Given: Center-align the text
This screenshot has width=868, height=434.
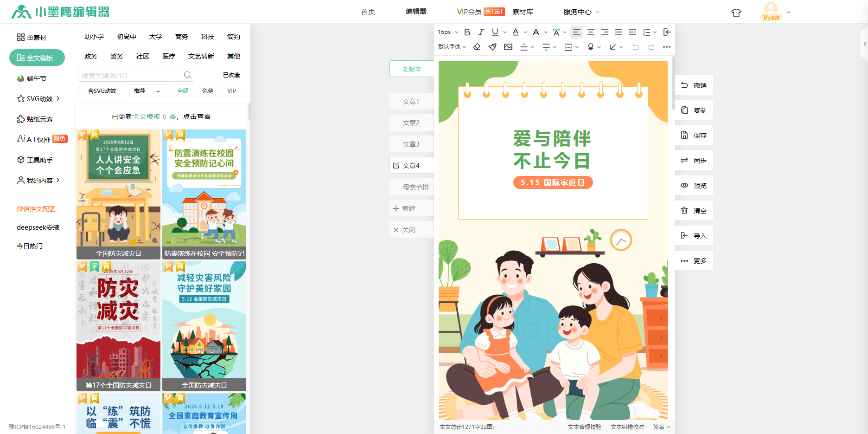Looking at the screenshot, I should click(590, 32).
